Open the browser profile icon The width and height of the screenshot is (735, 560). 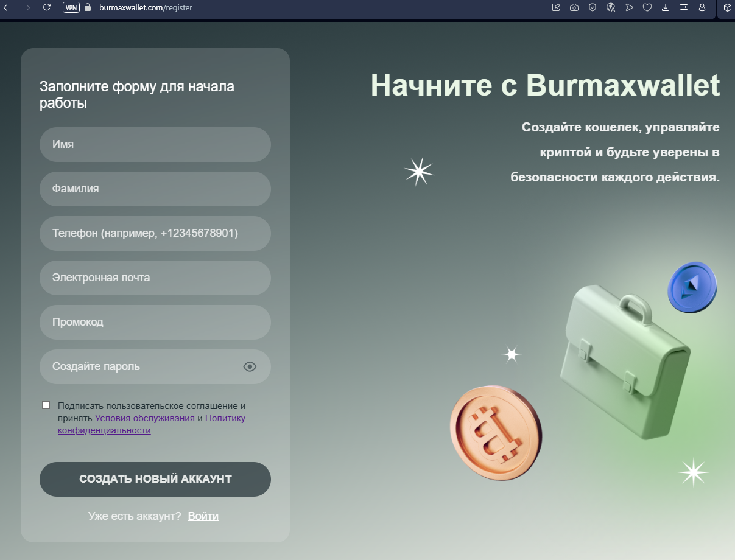tap(702, 8)
